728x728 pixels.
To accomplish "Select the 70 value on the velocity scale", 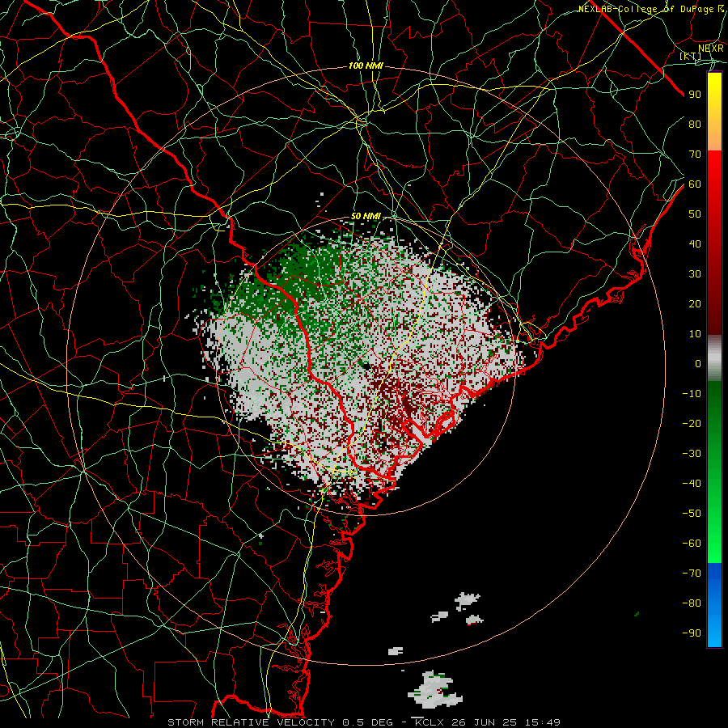I will coord(695,154).
